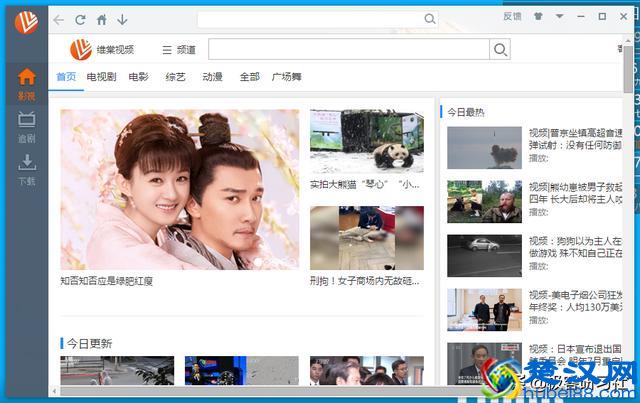Screen dimensions: 640x403
Task: Switch to the 全部 tab
Action: 250,77
